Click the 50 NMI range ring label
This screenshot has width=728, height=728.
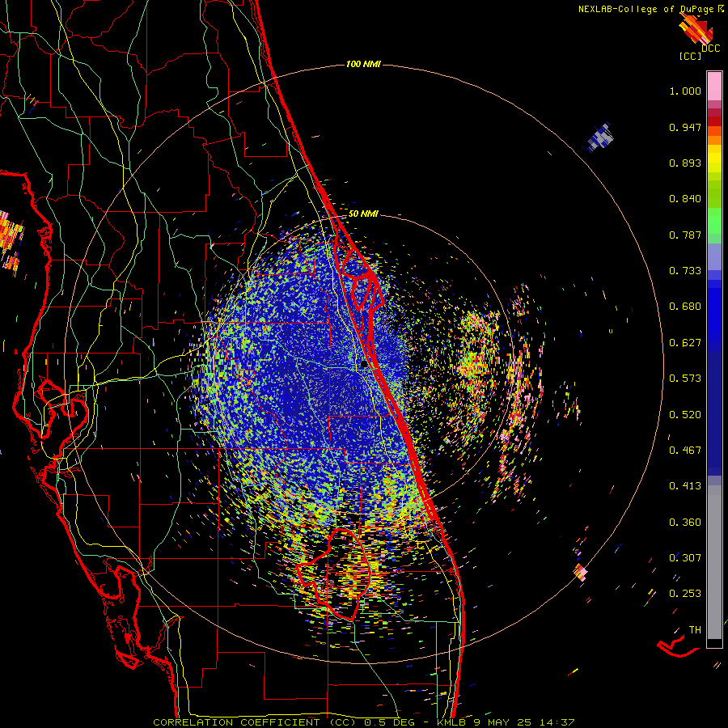[x=363, y=214]
